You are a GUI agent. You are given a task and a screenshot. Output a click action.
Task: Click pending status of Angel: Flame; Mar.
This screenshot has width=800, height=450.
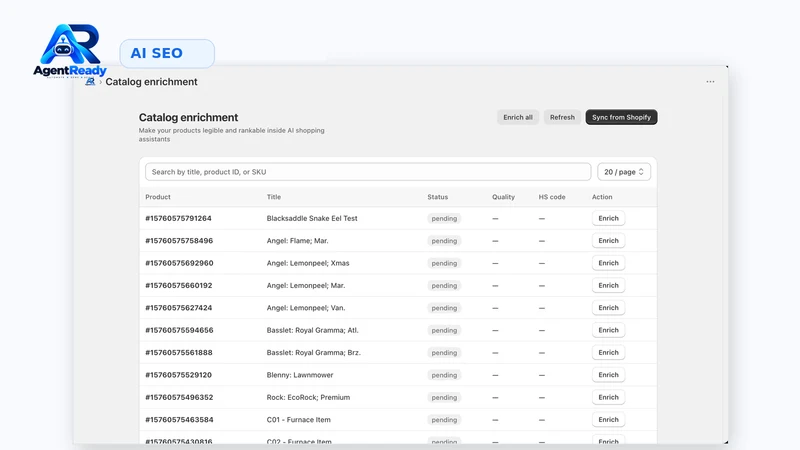point(444,241)
